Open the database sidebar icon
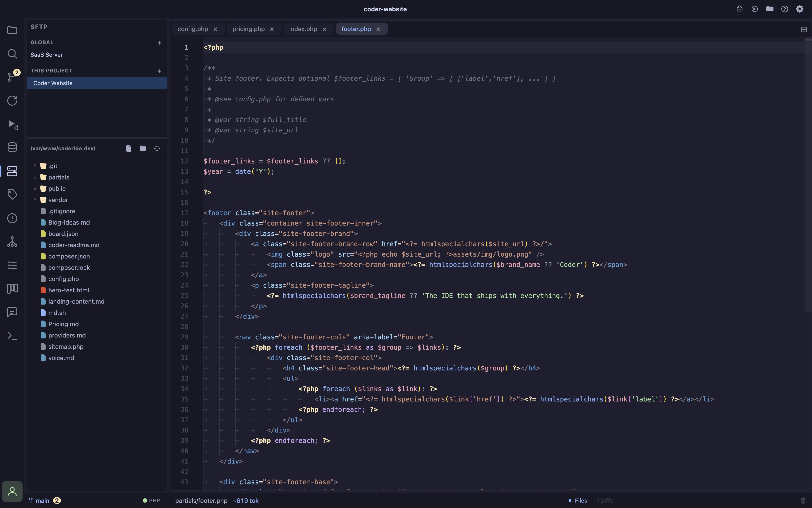The image size is (812, 508). point(12,147)
